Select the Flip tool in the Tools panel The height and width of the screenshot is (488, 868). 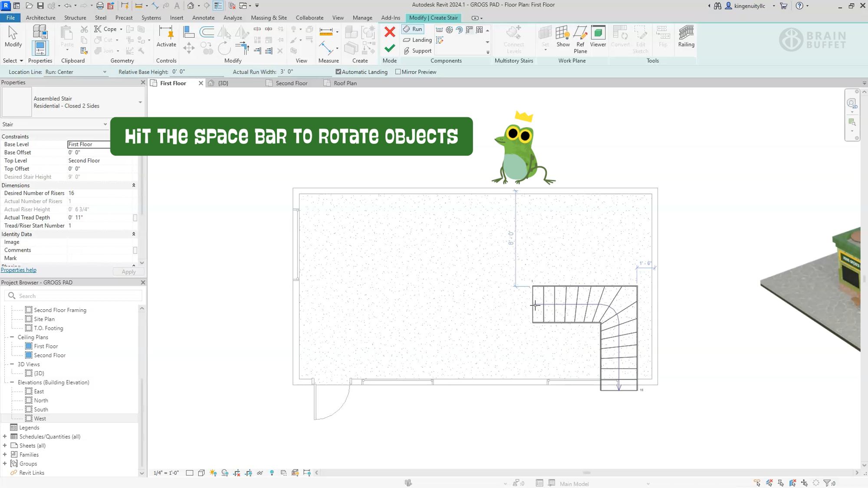(663, 37)
